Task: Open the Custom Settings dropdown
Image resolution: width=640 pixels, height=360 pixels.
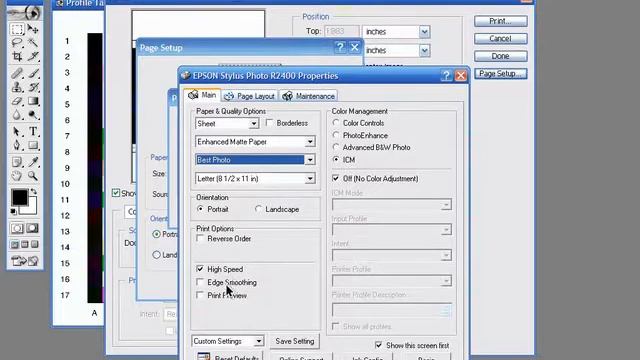Action: (x=258, y=341)
